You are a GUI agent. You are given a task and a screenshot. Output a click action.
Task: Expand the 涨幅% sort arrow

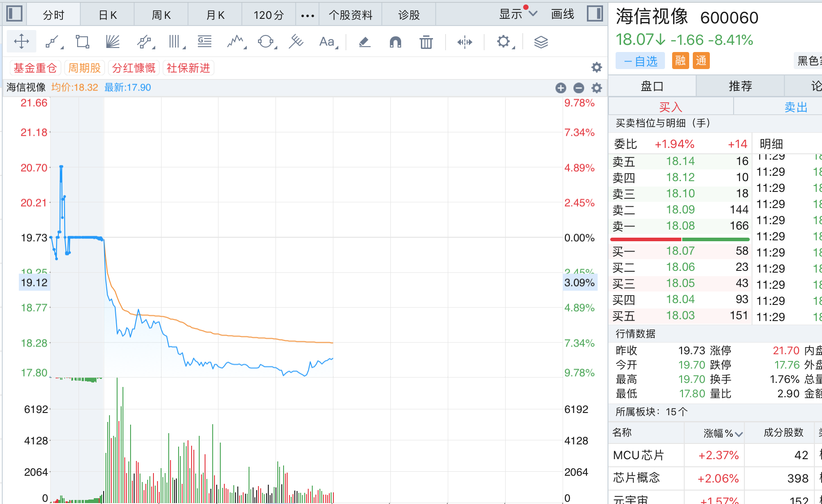739,434
